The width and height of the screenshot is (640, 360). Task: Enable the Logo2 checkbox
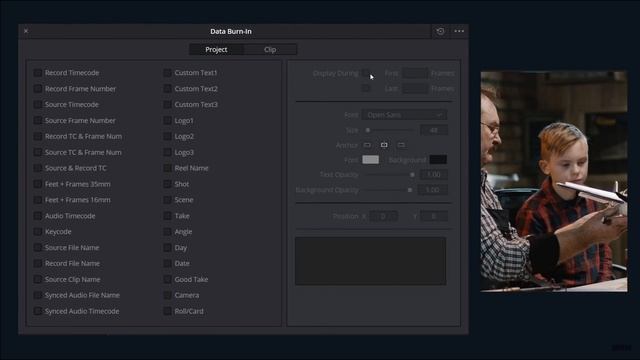[167, 136]
